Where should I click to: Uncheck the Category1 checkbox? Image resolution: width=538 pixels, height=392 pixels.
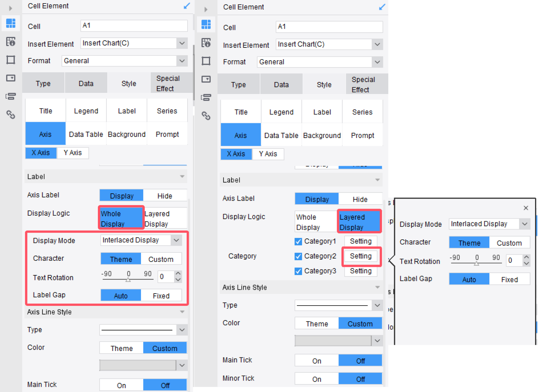coord(298,241)
